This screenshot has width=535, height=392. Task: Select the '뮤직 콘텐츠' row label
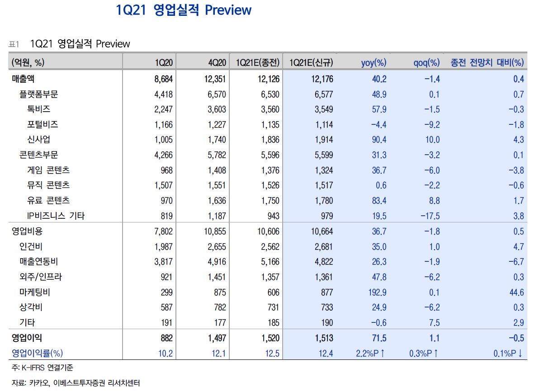click(x=48, y=185)
